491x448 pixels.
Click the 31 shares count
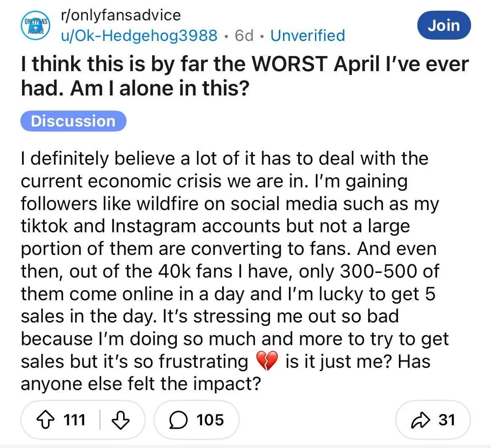(x=446, y=420)
